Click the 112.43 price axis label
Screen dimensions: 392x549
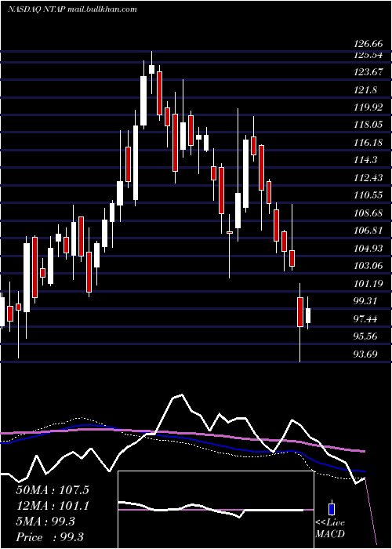tap(368, 178)
